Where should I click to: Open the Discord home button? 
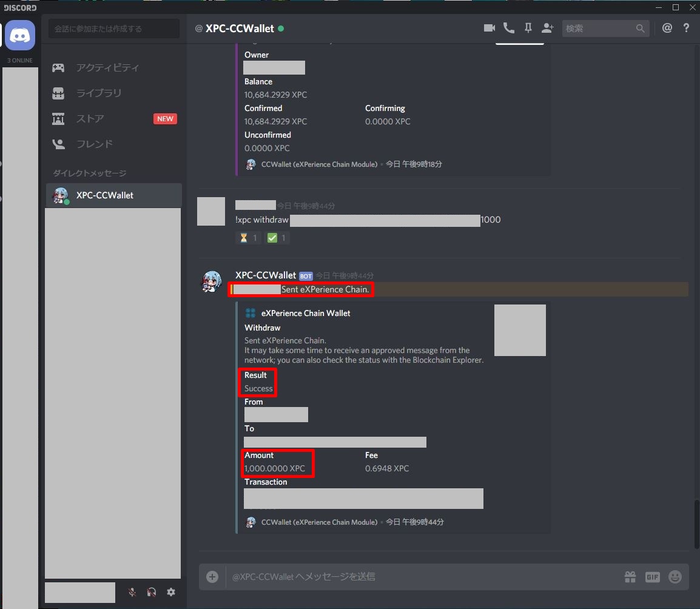(x=20, y=35)
